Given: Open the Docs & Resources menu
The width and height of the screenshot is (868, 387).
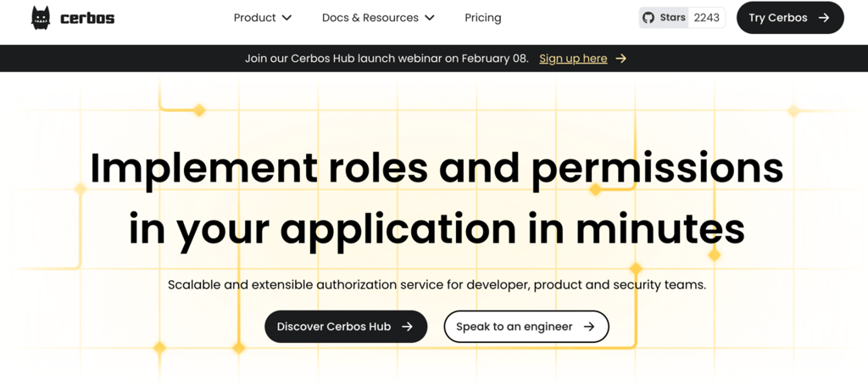Looking at the screenshot, I should (x=378, y=18).
